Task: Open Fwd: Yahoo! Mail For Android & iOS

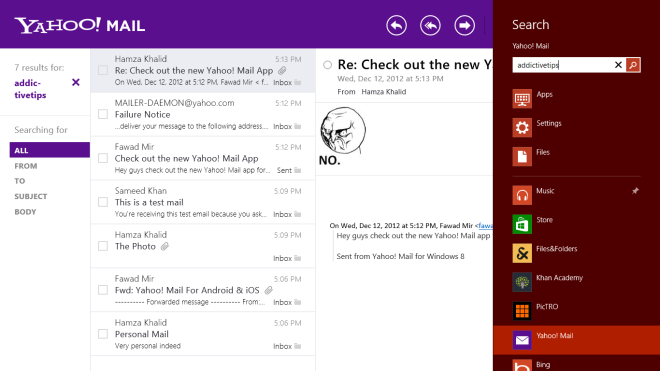Action: (x=203, y=290)
